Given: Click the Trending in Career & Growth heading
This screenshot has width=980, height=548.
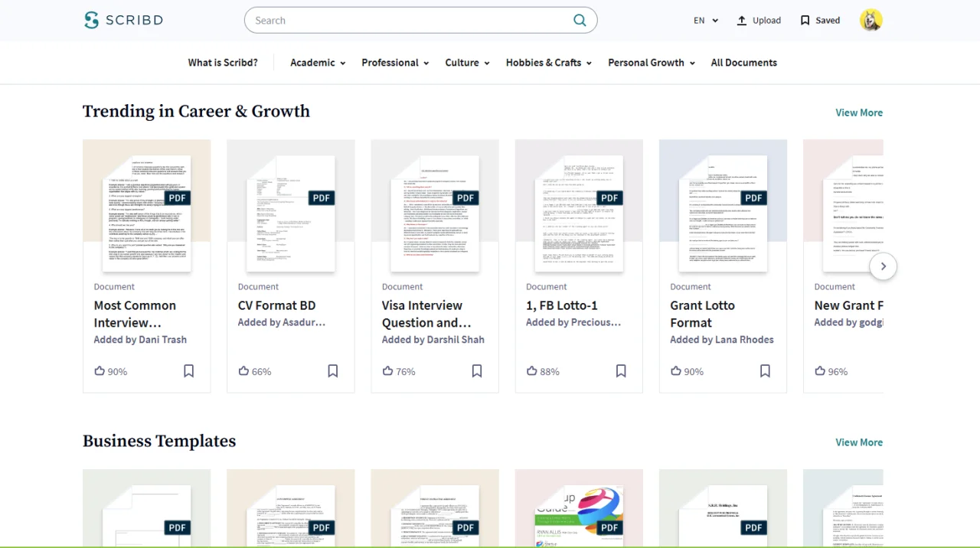Looking at the screenshot, I should 196,112.
